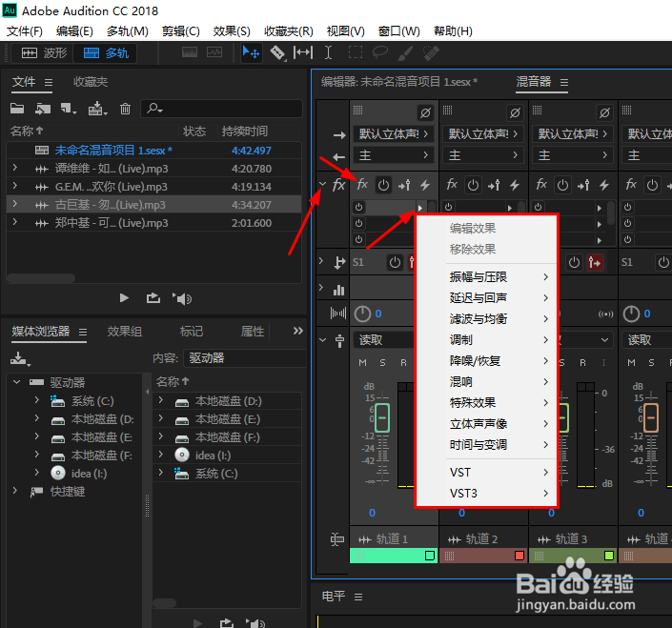Toggle polarity reverse on track 2
The image size is (672, 628).
point(515,113)
